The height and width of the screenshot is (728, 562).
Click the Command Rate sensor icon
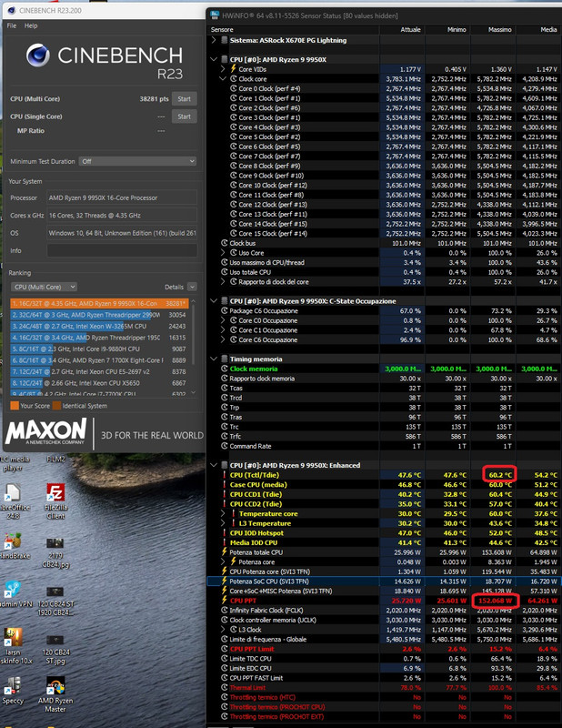(225, 446)
